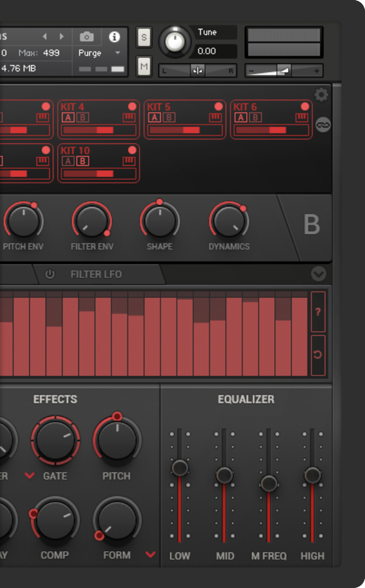This screenshot has height=588, width=365.
Task: Open the instrument info icon
Action: (114, 37)
